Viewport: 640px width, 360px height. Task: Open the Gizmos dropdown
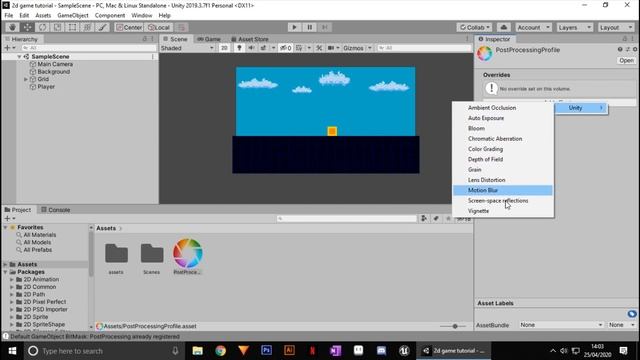tap(357, 48)
